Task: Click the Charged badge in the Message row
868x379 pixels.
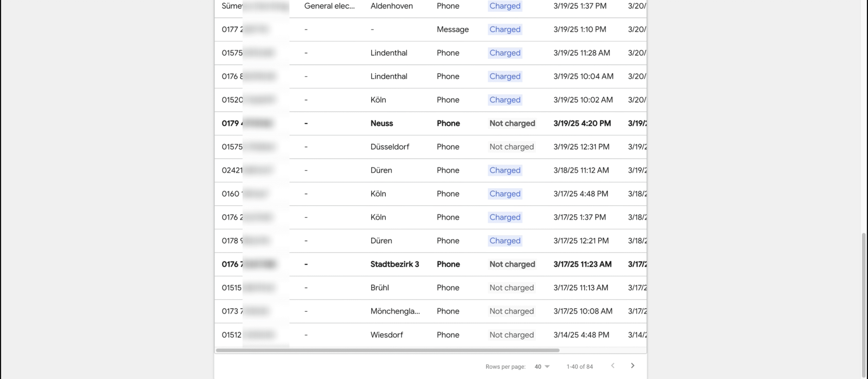Action: (x=505, y=29)
